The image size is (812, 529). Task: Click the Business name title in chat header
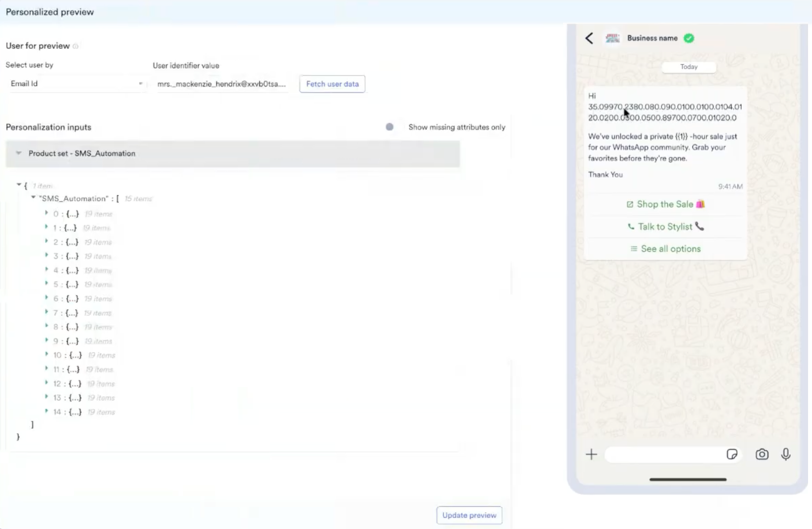652,38
